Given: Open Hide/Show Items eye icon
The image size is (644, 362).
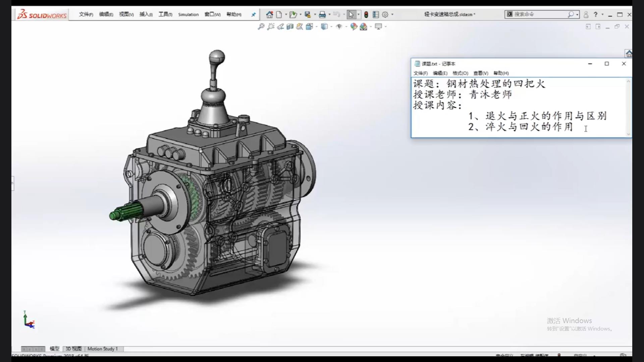Looking at the screenshot, I should pos(339,26).
